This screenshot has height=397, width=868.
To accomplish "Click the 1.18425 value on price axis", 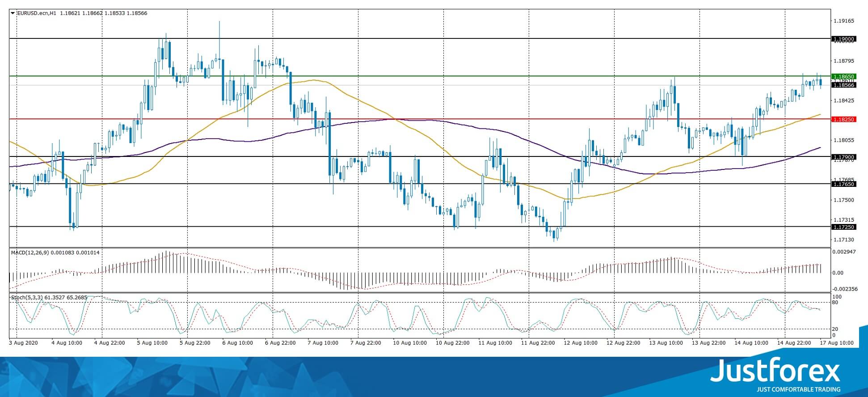I will coord(844,101).
